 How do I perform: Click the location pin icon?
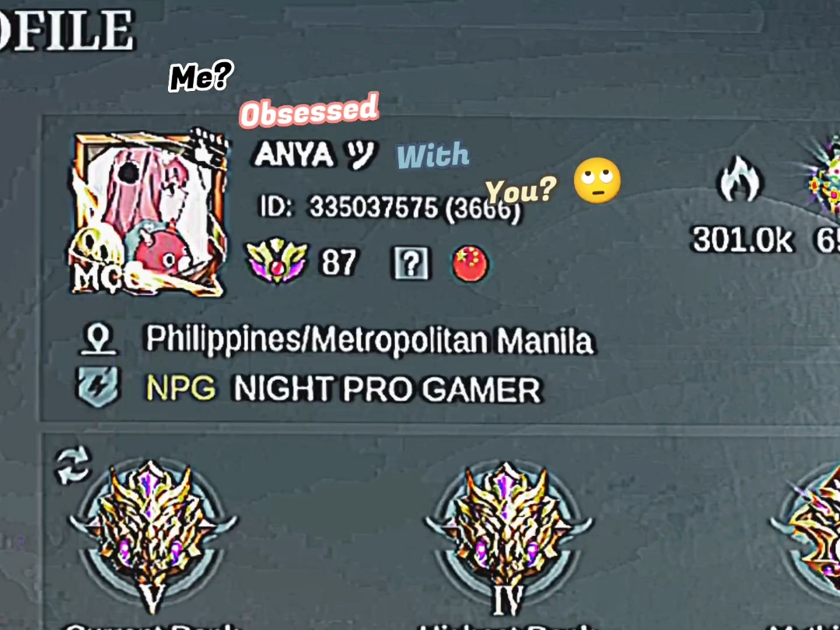point(99,339)
